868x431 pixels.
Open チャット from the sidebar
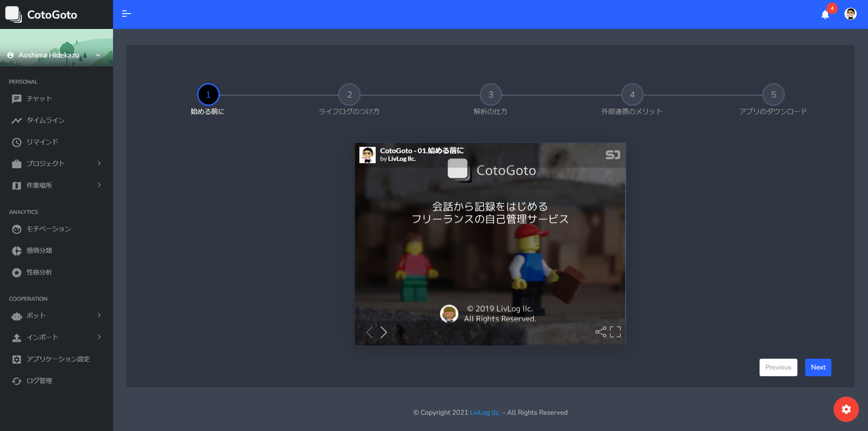[x=39, y=99]
